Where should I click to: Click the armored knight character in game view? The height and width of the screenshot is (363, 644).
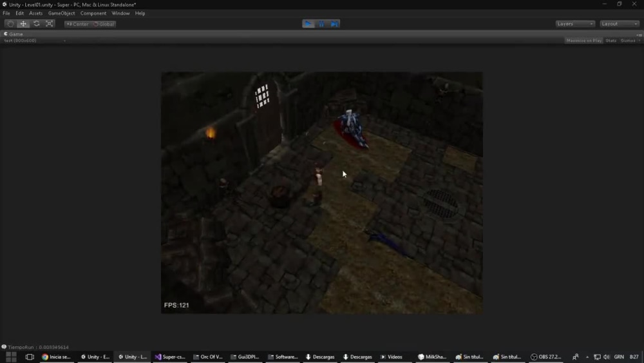352,128
